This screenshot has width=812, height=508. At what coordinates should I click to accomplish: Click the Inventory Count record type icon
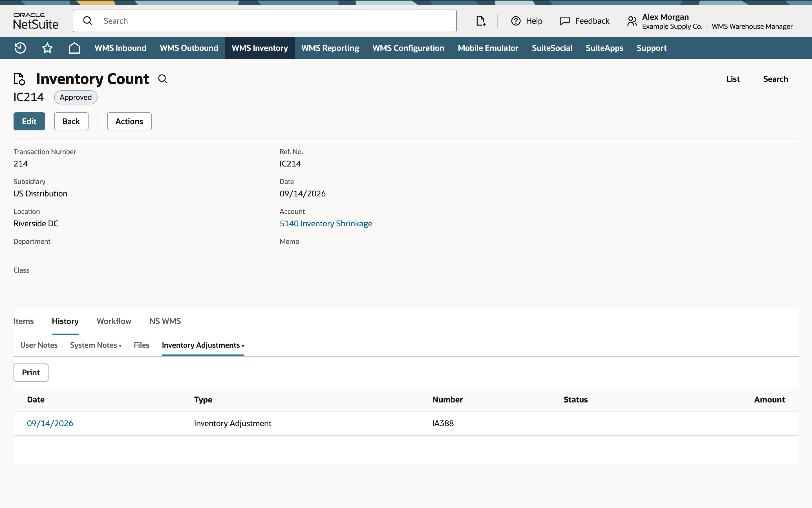(x=19, y=79)
